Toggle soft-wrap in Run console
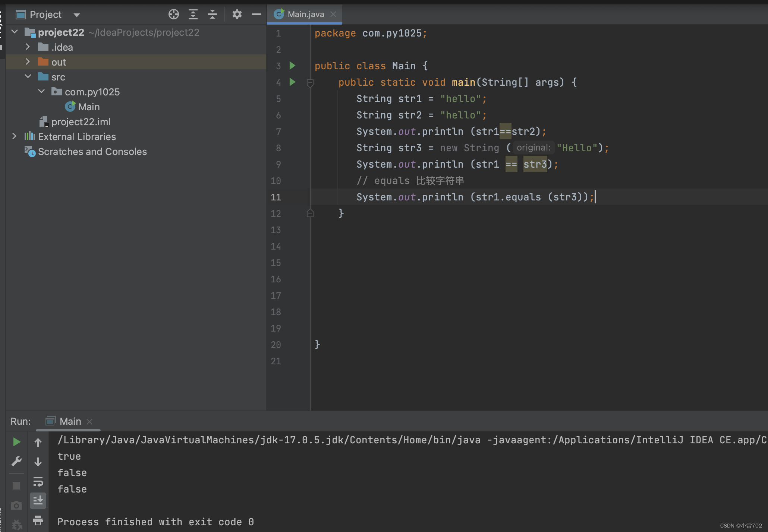Viewport: 768px width, 532px height. click(38, 481)
